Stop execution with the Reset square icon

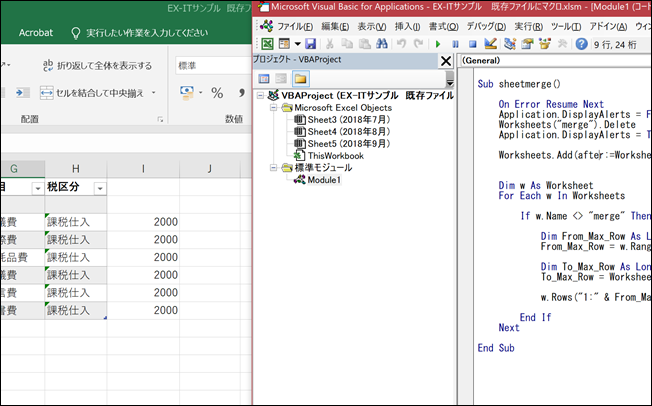[x=472, y=44]
